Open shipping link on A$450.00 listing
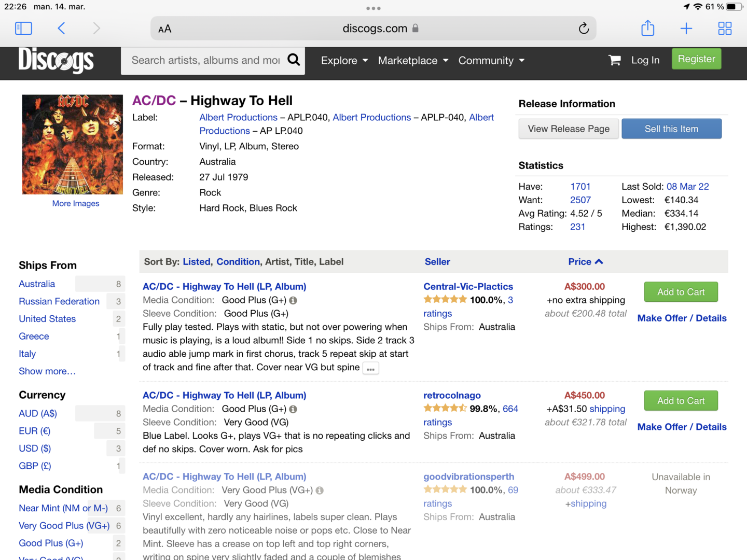Image resolution: width=747 pixels, height=560 pixels. click(x=607, y=409)
